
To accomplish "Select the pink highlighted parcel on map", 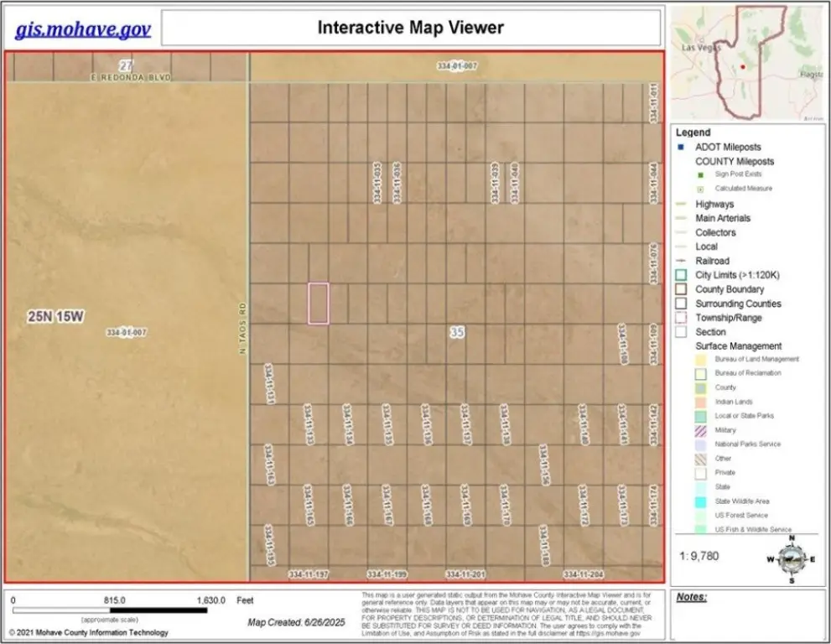I will pyautogui.click(x=318, y=303).
